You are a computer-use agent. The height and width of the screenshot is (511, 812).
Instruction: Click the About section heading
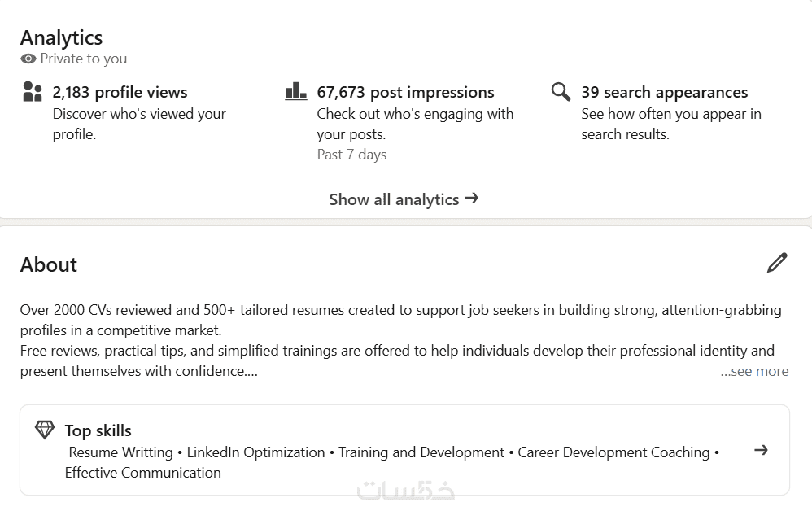point(49,264)
